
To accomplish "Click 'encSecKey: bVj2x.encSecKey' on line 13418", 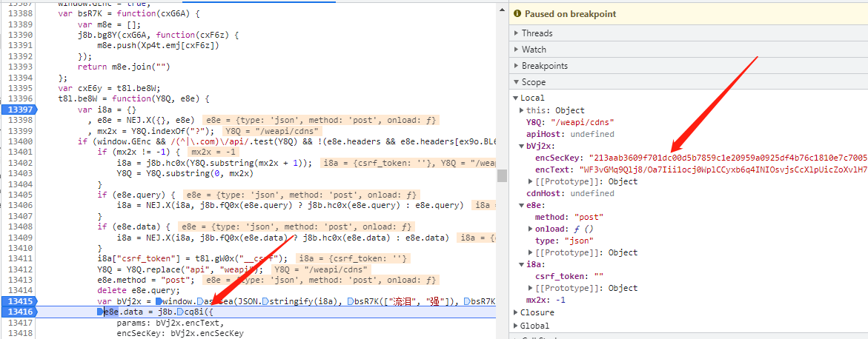I will tap(180, 334).
